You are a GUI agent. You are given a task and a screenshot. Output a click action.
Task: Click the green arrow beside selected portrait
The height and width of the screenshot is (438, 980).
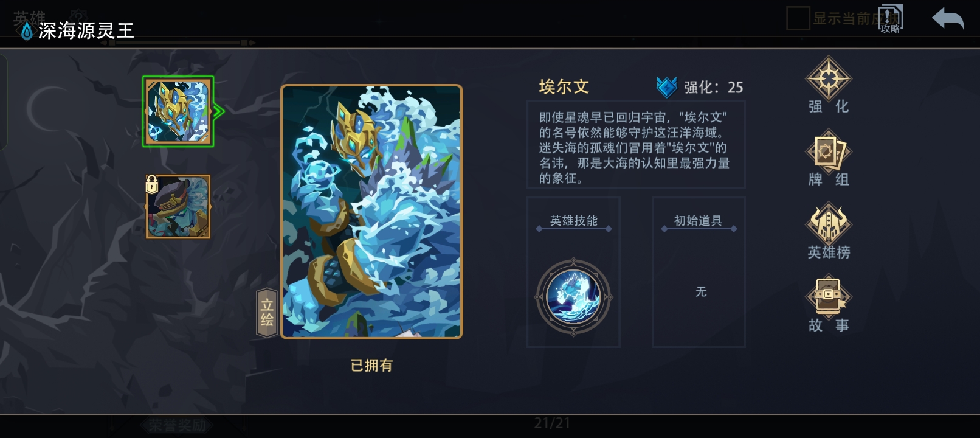click(219, 111)
